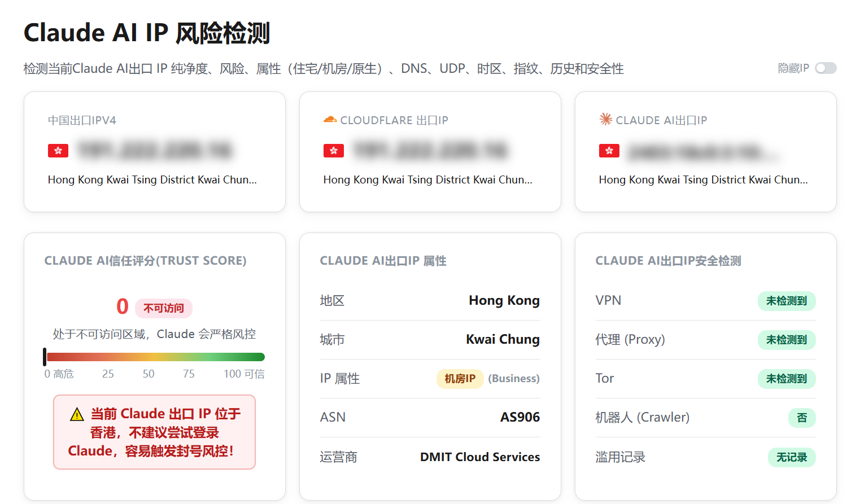Image resolution: width=847 pixels, height=504 pixels.
Task: Click the (Business) label
Action: point(514,379)
